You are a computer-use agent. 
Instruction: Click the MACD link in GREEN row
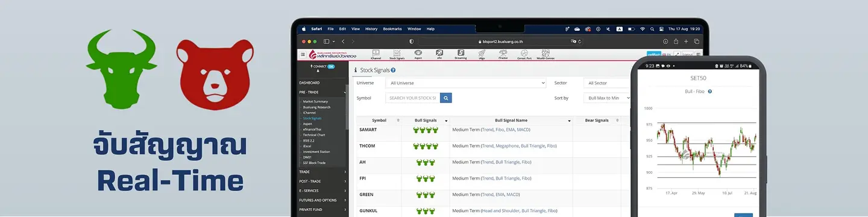[512, 195]
